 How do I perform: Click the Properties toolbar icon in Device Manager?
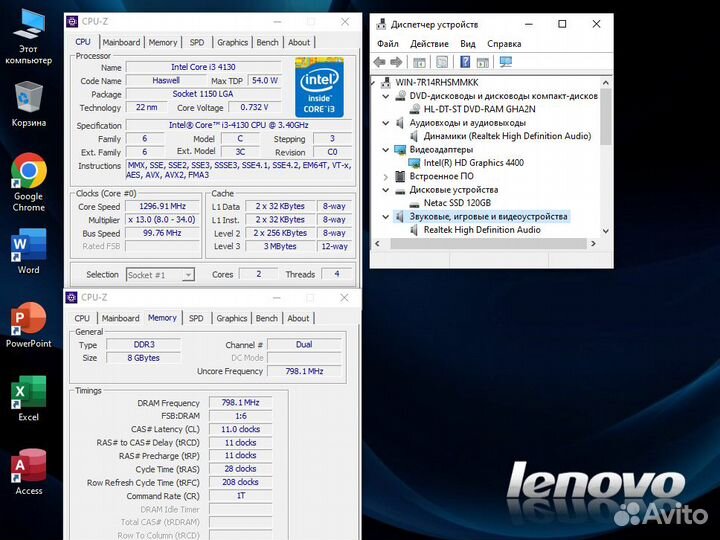coord(442,62)
